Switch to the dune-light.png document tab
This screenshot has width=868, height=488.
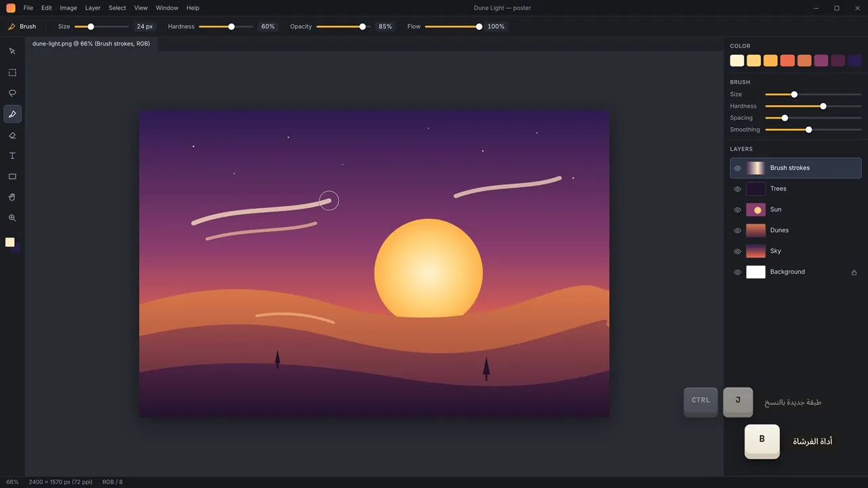click(92, 43)
